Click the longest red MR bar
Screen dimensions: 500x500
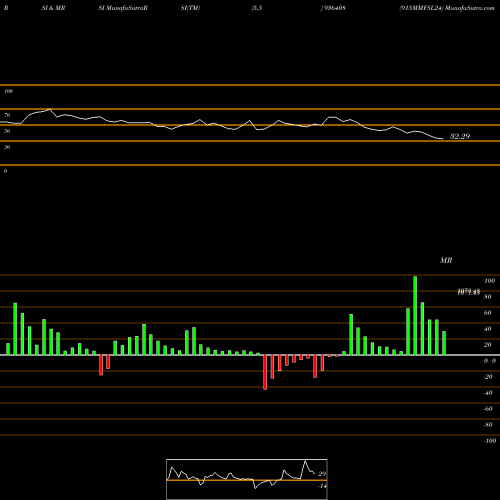click(x=265, y=372)
